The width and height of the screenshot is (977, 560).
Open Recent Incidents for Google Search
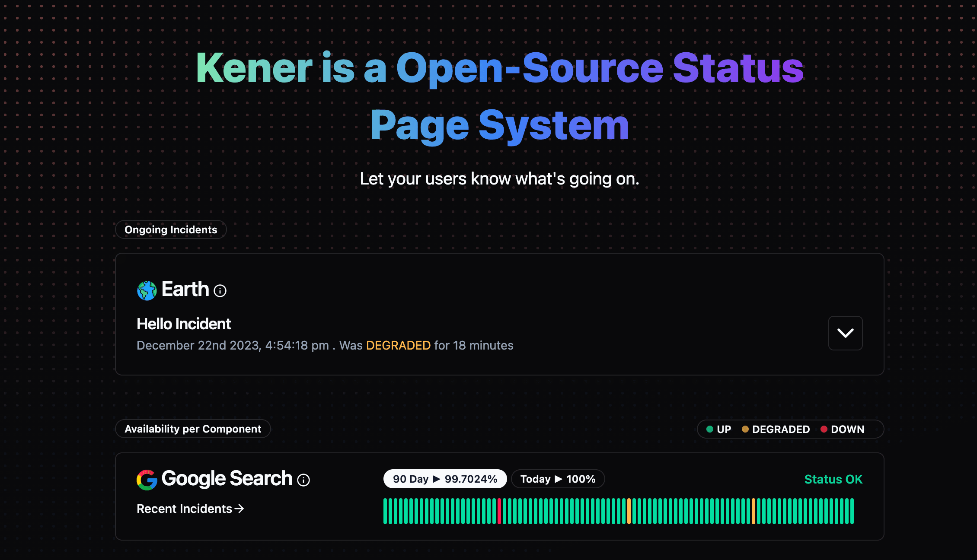point(184,509)
